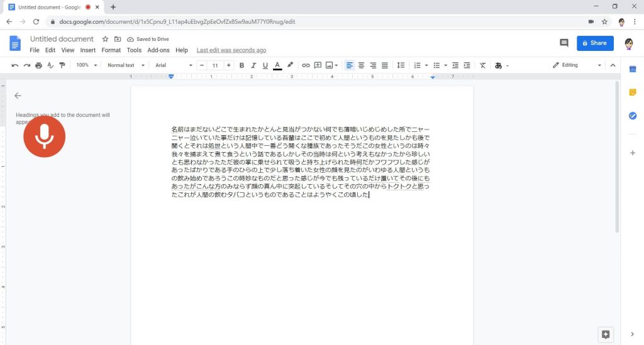Expand input tools dropdown arrow
This screenshot has height=345, width=644.
508,65
